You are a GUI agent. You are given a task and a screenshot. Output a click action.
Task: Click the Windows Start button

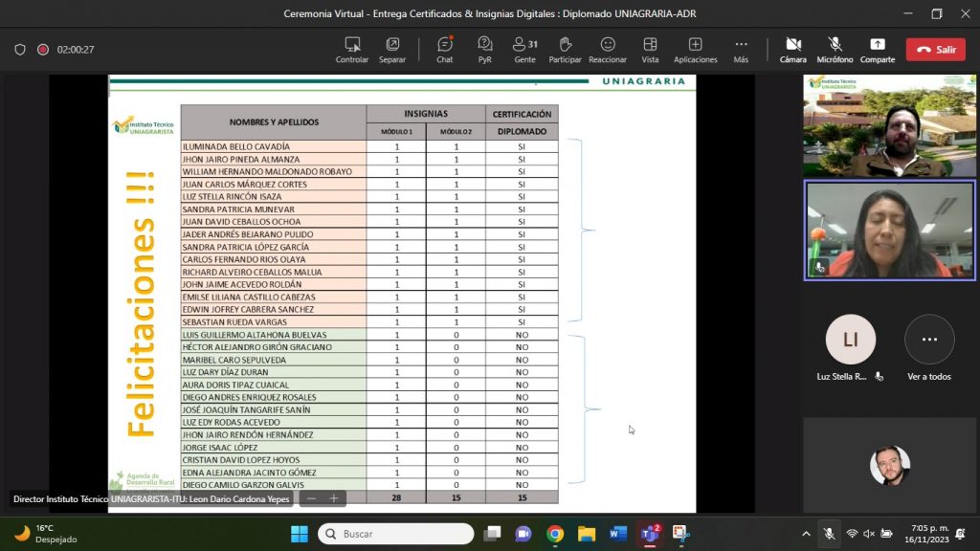point(300,534)
